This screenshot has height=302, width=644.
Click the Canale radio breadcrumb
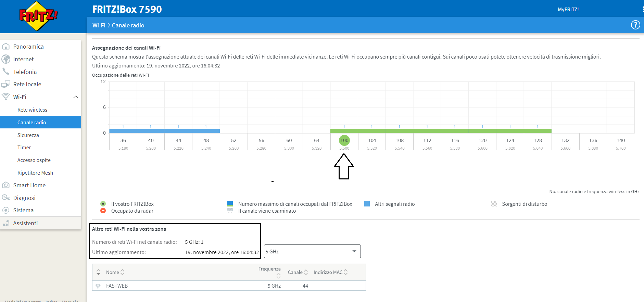[128, 25]
